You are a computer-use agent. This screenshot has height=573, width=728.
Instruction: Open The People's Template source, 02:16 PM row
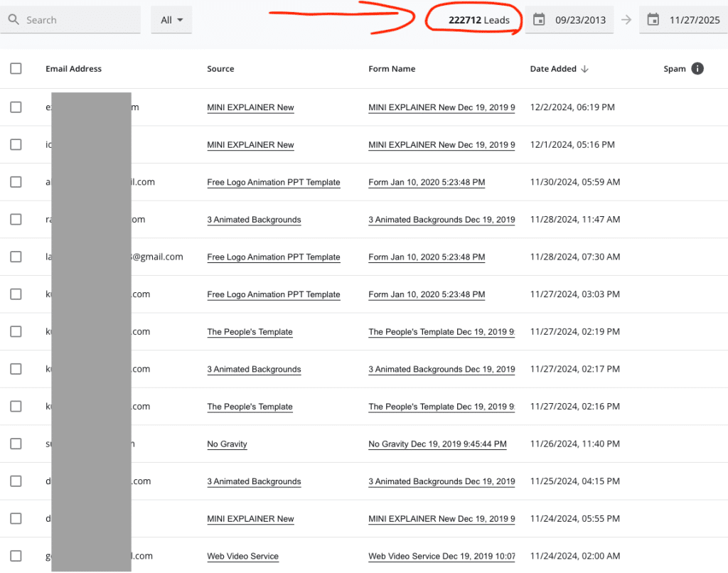[x=250, y=407]
